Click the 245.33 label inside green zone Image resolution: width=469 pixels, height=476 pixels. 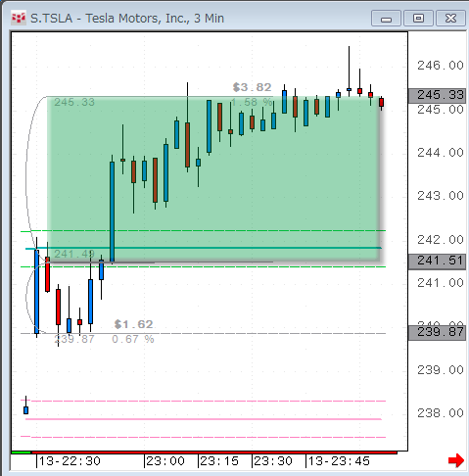(x=74, y=102)
